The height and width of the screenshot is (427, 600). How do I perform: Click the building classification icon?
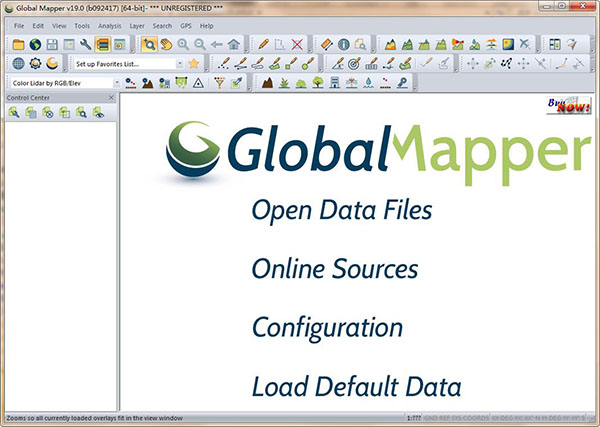tap(335, 83)
